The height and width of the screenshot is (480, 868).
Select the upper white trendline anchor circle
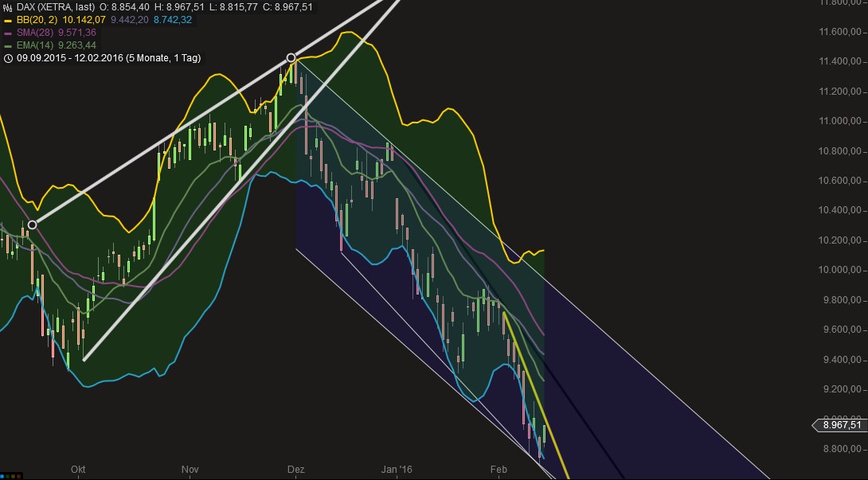290,57
